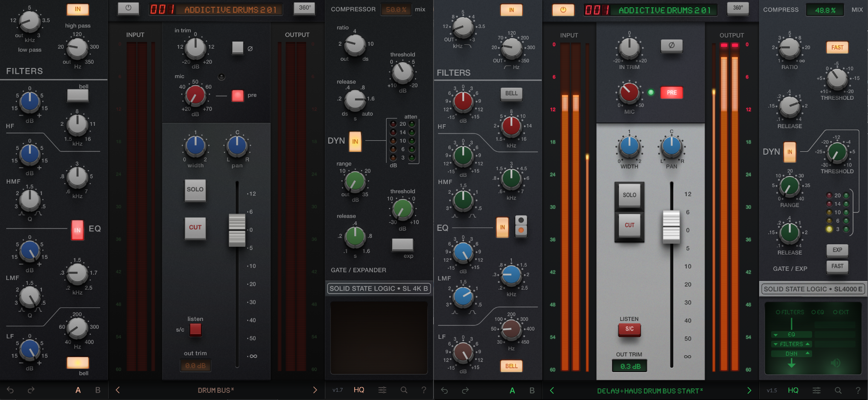This screenshot has height=400, width=868.
Task: Flip EQ type switch beside SL4000 E EQ IN
Action: (521, 226)
